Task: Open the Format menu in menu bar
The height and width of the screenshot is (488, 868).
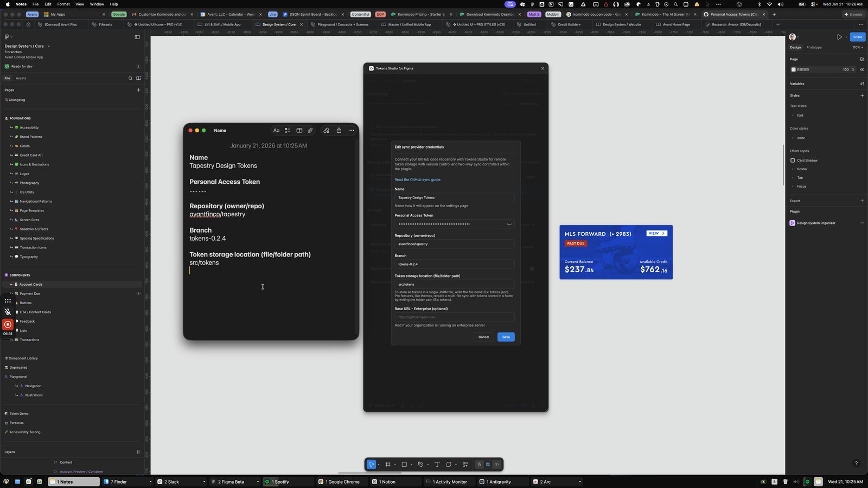Action: click(x=63, y=4)
